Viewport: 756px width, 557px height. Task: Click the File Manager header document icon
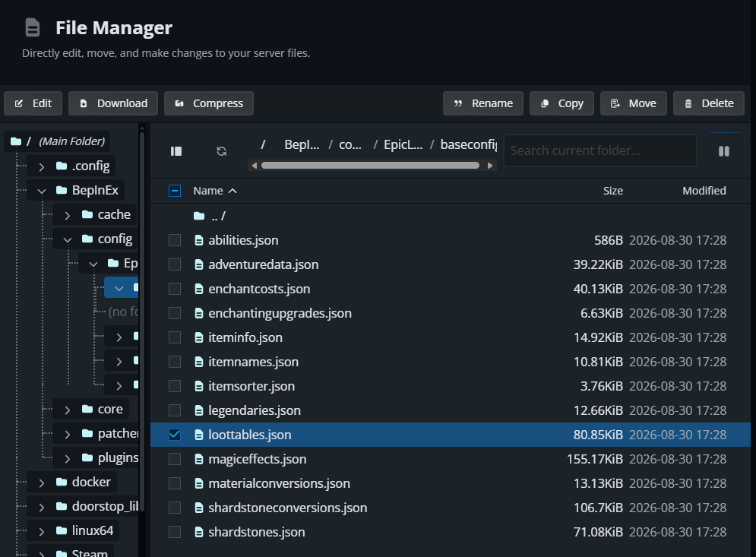(33, 27)
